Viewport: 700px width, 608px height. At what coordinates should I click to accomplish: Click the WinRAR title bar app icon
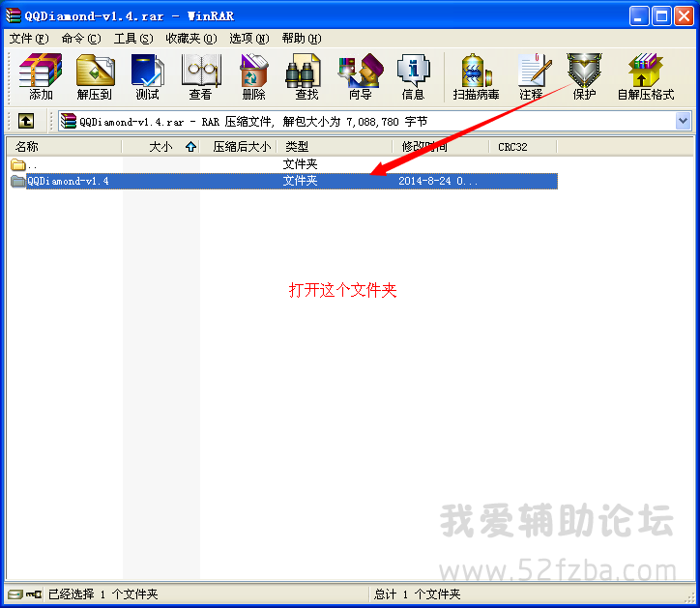click(x=13, y=15)
